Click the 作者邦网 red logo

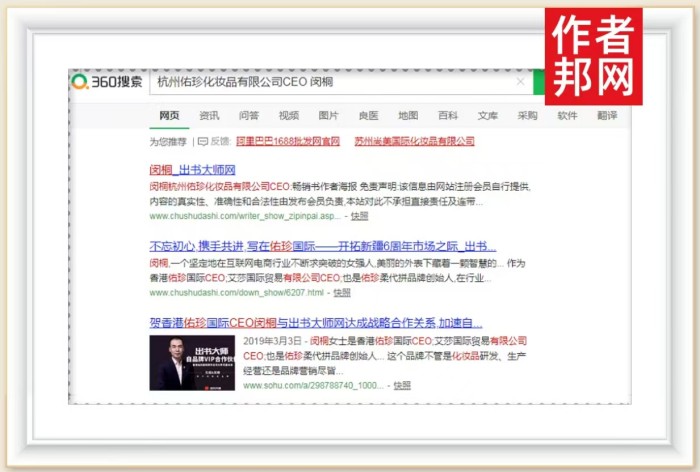coord(593,55)
